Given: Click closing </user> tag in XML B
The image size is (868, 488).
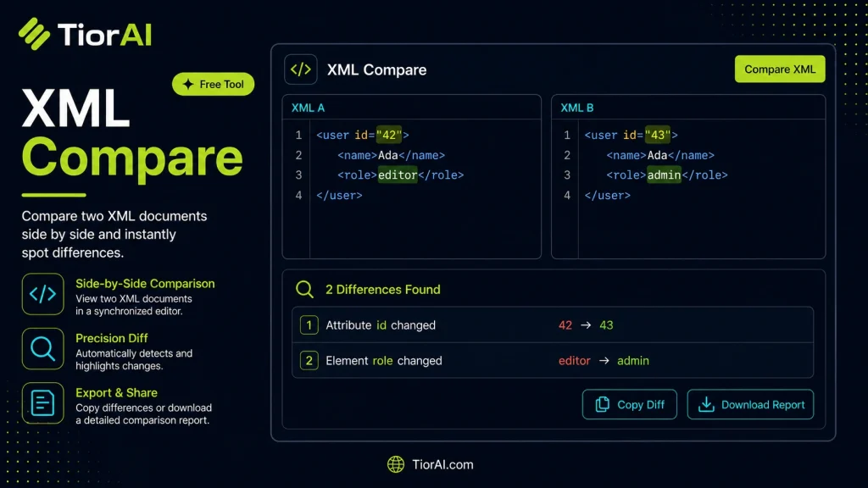Looking at the screenshot, I should (x=607, y=196).
